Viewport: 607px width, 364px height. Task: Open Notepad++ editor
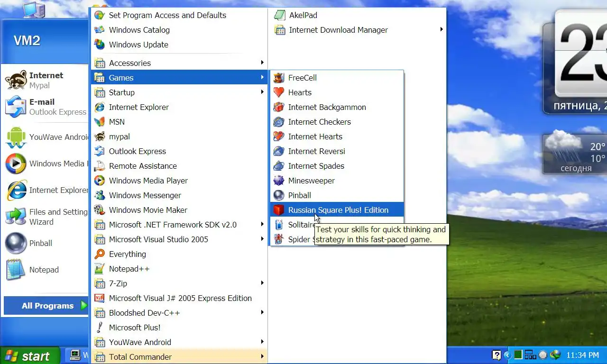pos(179,269)
